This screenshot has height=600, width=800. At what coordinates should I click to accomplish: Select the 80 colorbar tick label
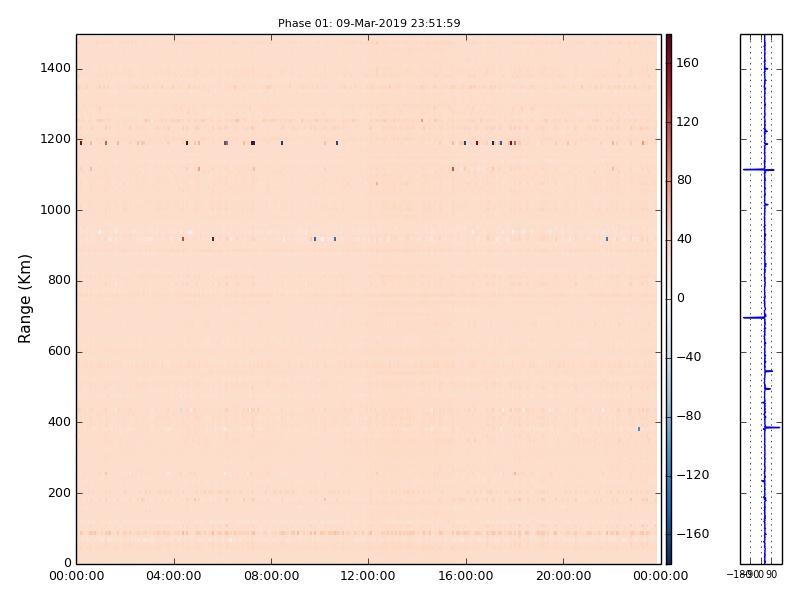[684, 180]
